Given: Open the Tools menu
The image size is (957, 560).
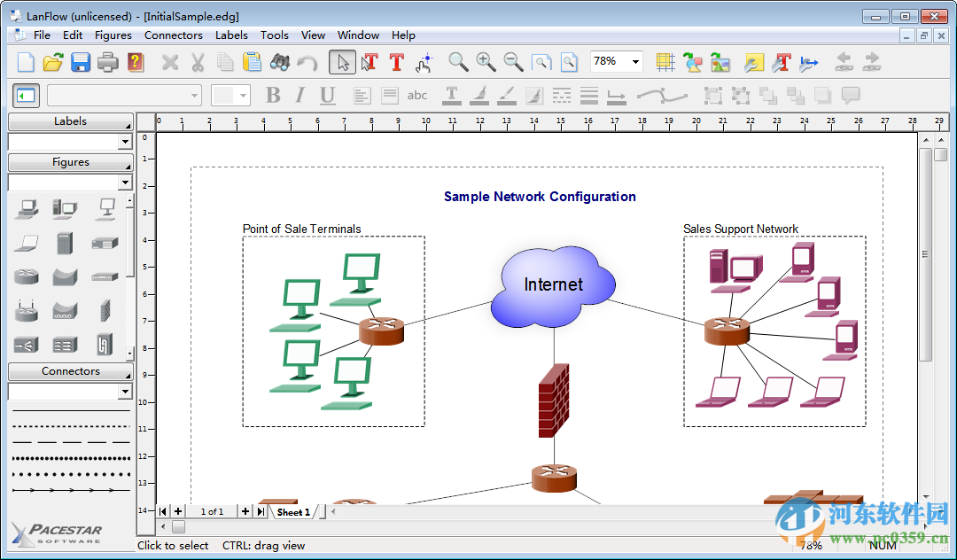Looking at the screenshot, I should pos(274,35).
